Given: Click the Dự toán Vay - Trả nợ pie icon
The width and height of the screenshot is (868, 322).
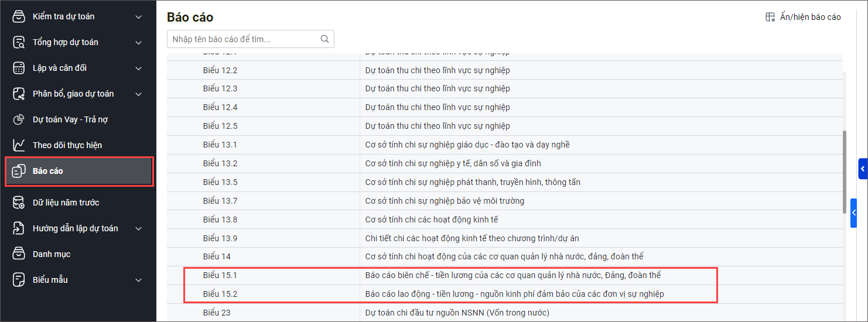Looking at the screenshot, I should (19, 119).
